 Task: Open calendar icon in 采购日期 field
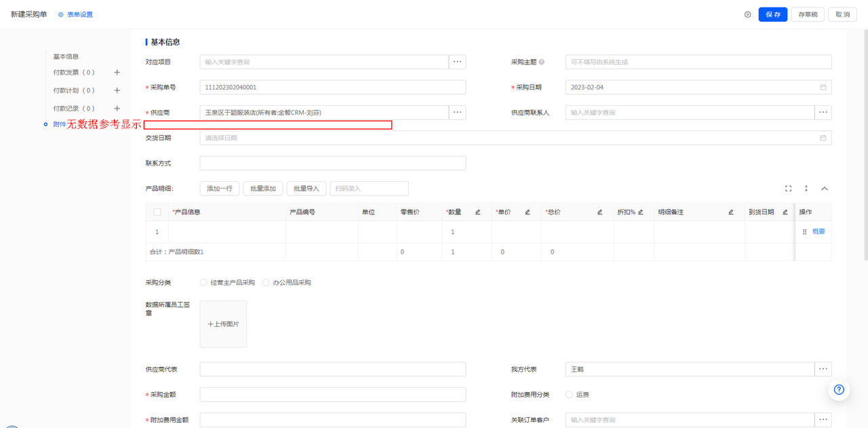click(x=823, y=87)
